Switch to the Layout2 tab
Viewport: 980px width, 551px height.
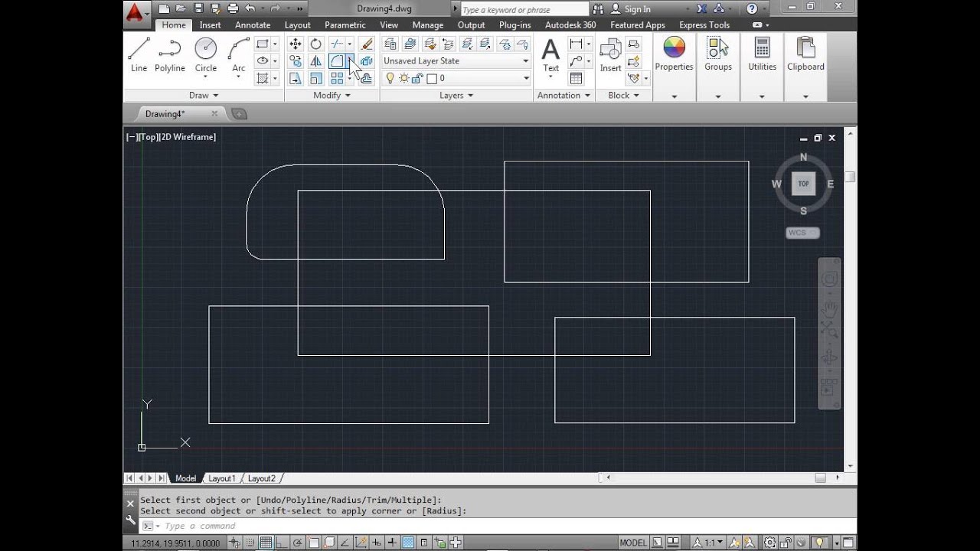[x=261, y=478]
